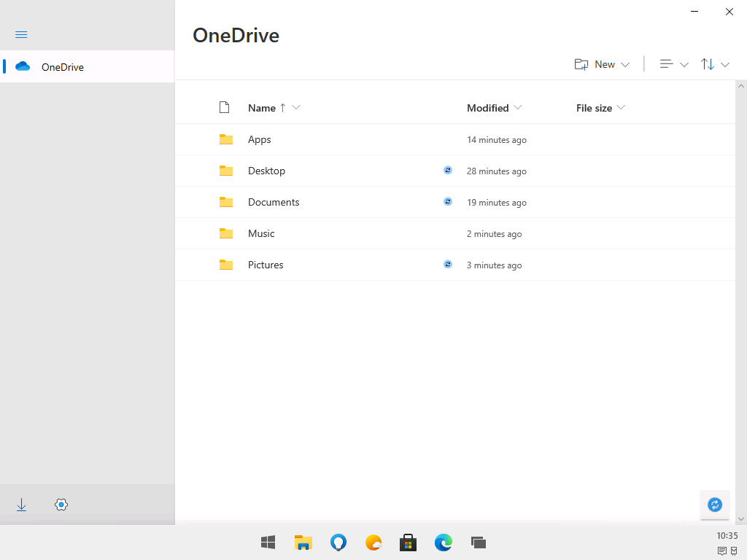Click the Documents folder icon

point(226,203)
